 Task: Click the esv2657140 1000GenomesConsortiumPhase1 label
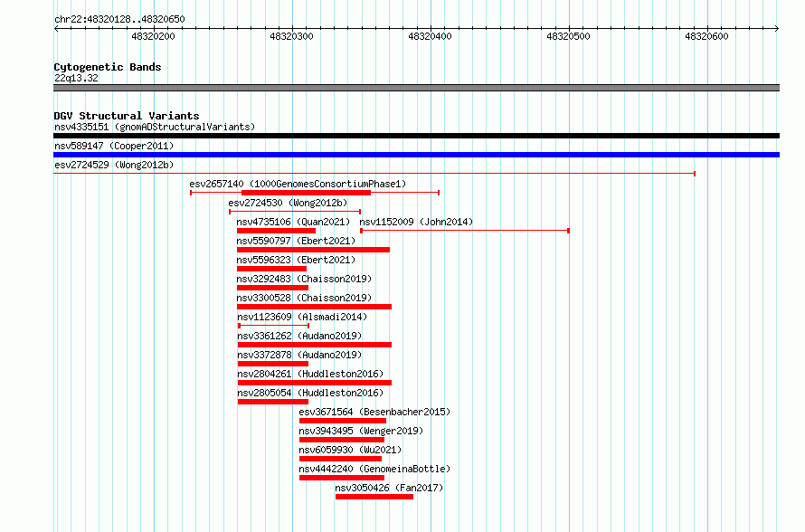298,184
